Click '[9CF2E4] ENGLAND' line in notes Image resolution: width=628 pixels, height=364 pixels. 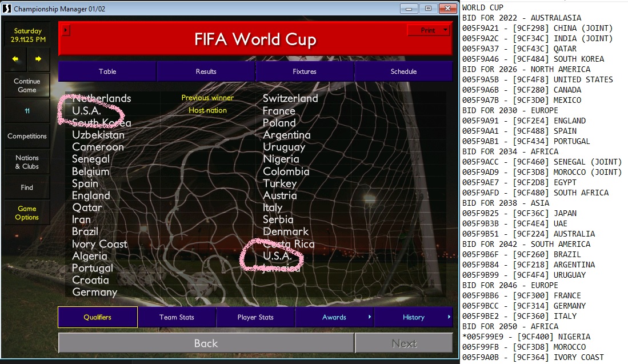click(549, 121)
